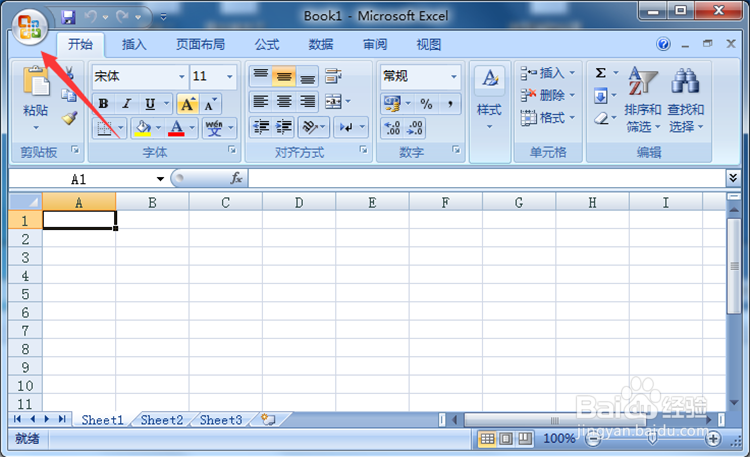Screen dimensions: 750x457
Task: Decrease indent of cell content
Action: point(261,127)
